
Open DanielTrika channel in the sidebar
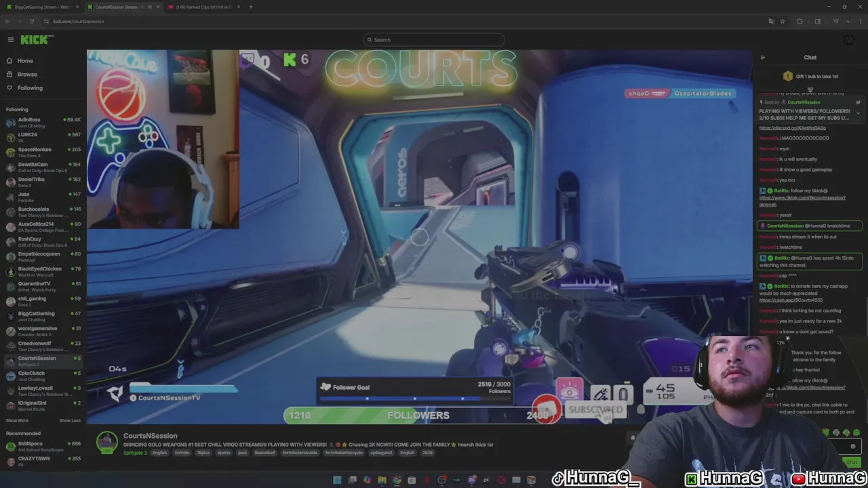tap(42, 182)
